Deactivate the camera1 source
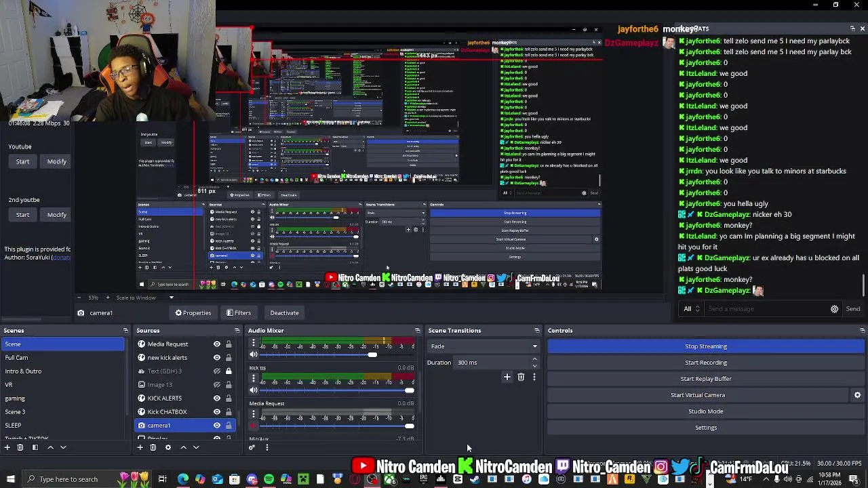The image size is (868, 488). tap(284, 313)
